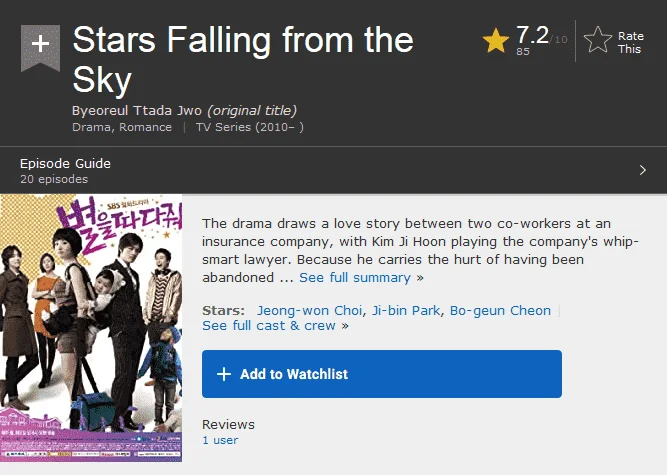Viewport: 667px width, 475px height.
Task: Open the 20 episodes list
Action: 54,179
